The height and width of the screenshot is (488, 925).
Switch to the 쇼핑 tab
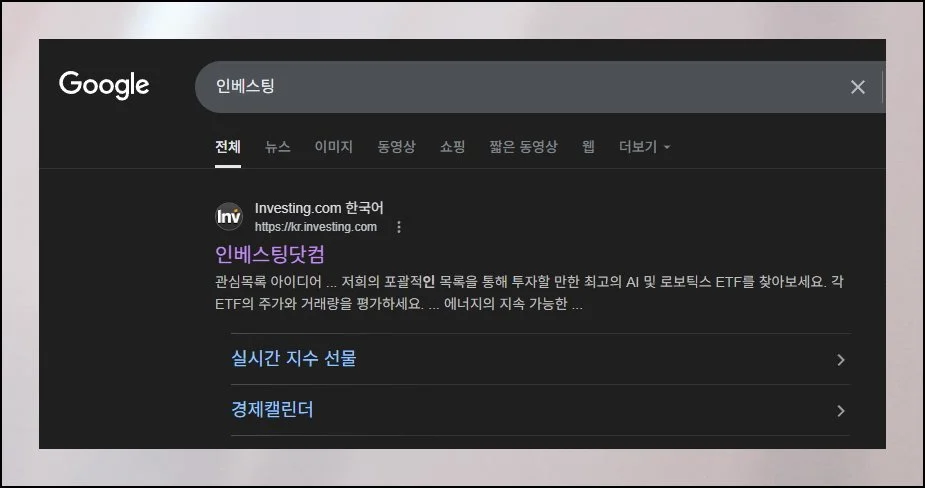coord(452,147)
